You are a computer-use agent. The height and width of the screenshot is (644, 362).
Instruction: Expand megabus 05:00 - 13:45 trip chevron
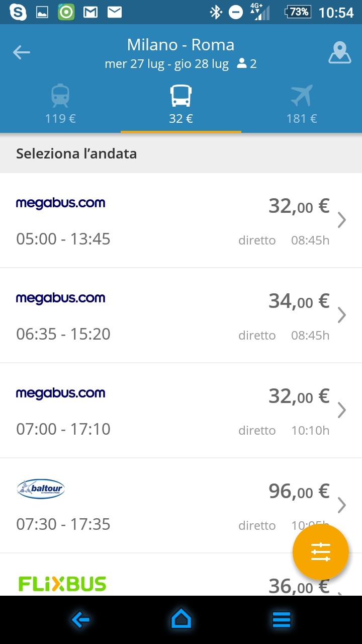pyautogui.click(x=342, y=220)
